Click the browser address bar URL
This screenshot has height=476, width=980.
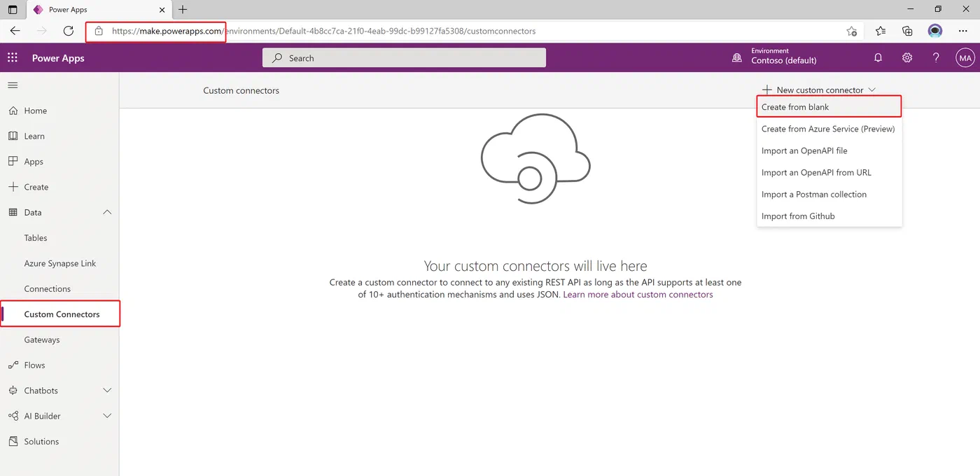(x=324, y=31)
